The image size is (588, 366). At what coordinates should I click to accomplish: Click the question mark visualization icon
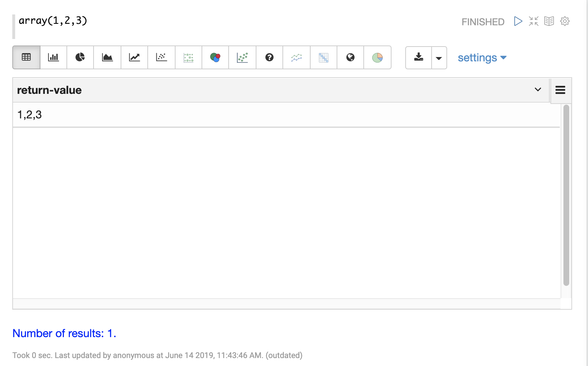269,57
